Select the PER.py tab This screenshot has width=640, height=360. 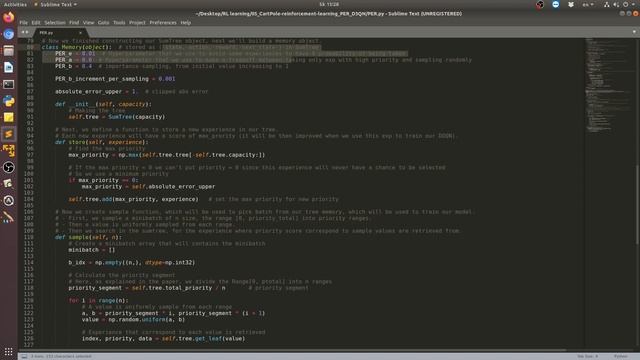point(60,33)
